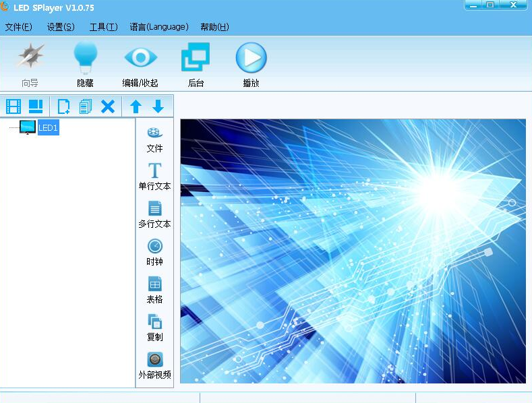
Task: Toggle the hide (隐藏) lightbulb button
Action: (x=86, y=65)
